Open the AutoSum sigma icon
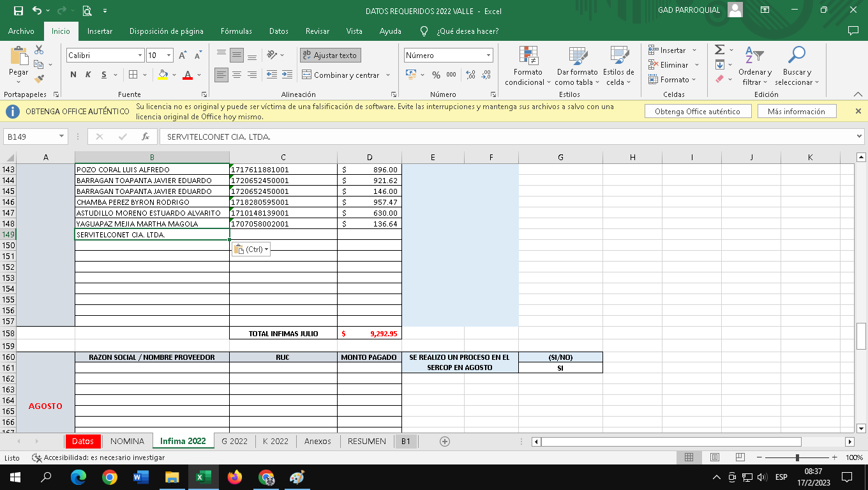The width and height of the screenshot is (868, 490). [x=719, y=50]
